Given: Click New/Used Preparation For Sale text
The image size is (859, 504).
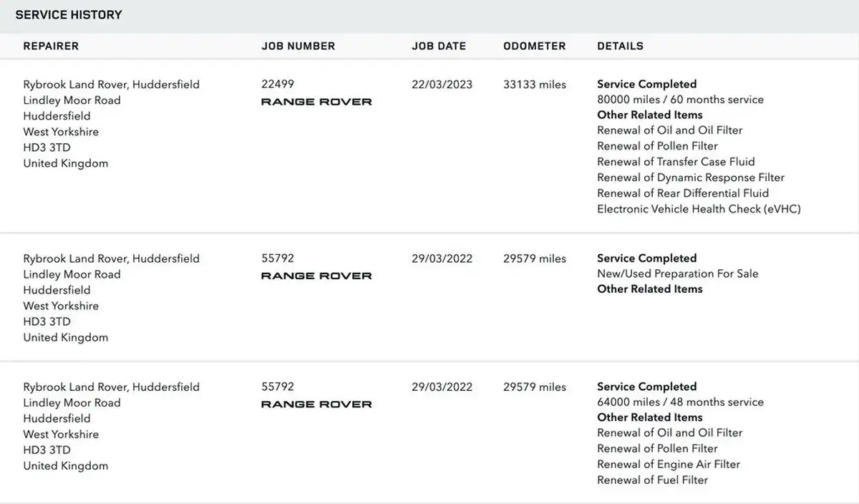Looking at the screenshot, I should click(678, 273).
